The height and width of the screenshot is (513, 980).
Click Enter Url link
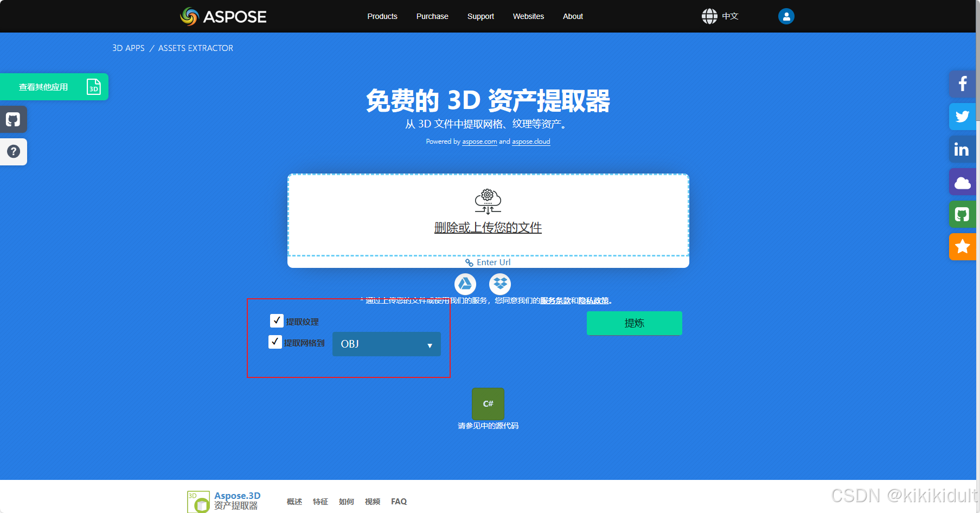(x=488, y=262)
